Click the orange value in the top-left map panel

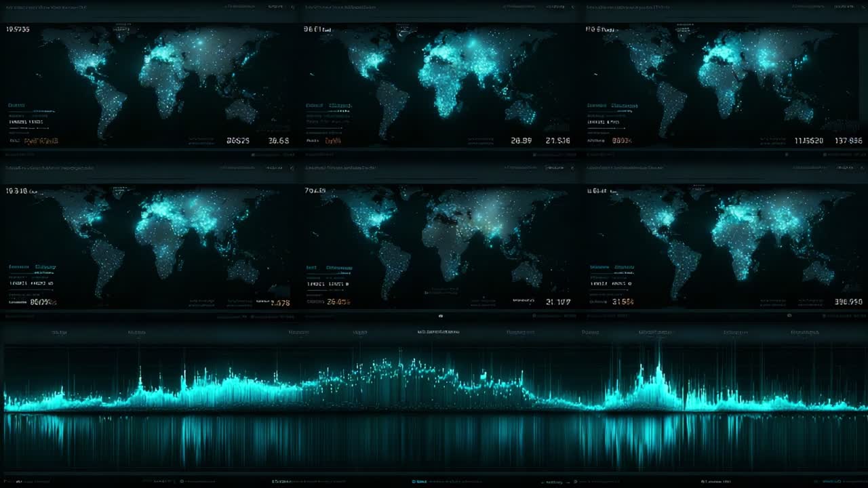41,141
